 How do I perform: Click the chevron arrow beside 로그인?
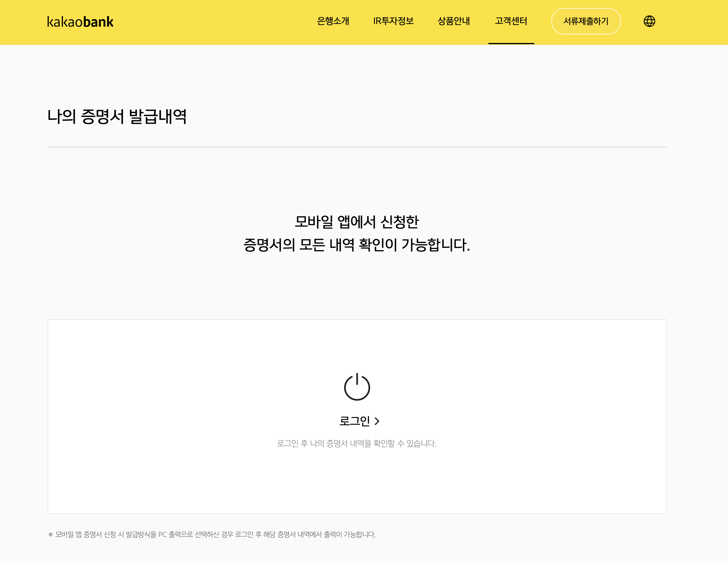[377, 421]
